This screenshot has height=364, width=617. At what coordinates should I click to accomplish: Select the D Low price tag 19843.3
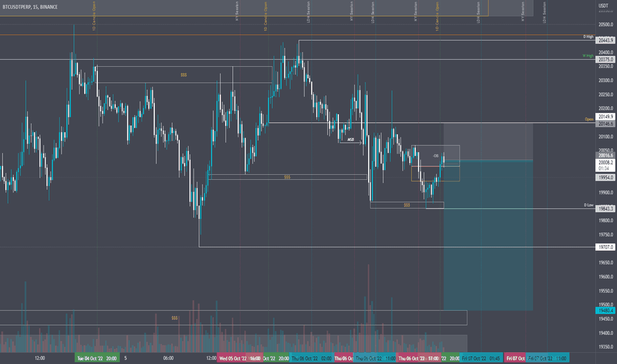(605, 208)
